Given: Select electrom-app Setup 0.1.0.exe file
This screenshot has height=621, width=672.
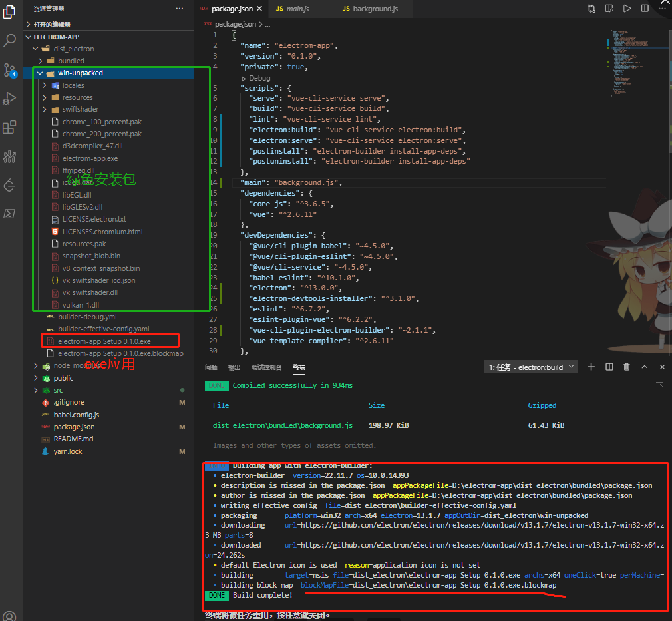Looking at the screenshot, I should point(109,341).
